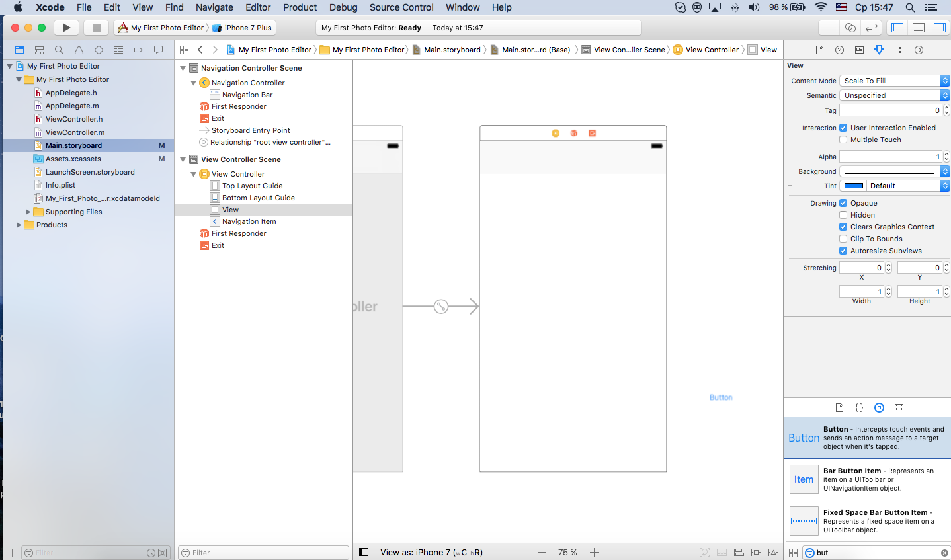Open the Tint color dropdown

coord(909,186)
